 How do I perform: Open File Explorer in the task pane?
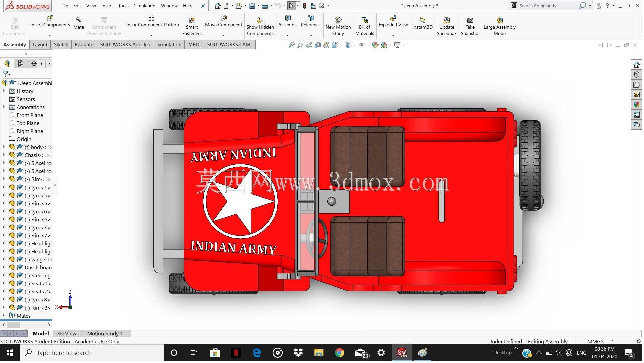637,85
